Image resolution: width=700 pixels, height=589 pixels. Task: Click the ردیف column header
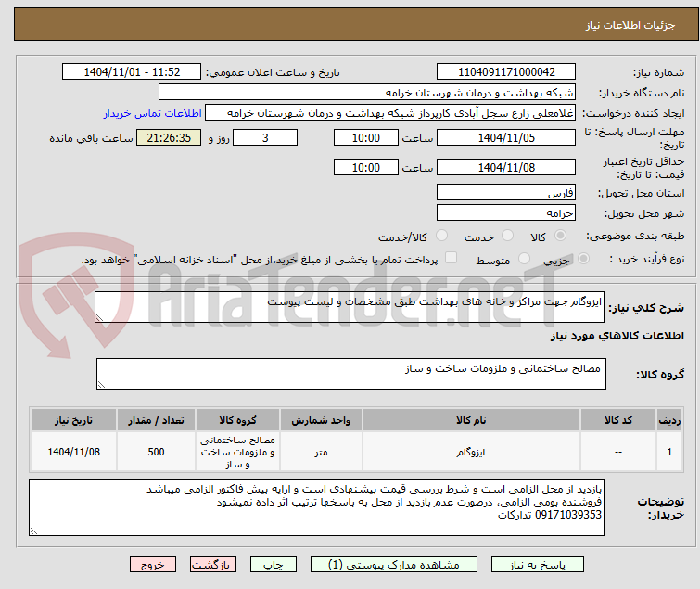(669, 420)
